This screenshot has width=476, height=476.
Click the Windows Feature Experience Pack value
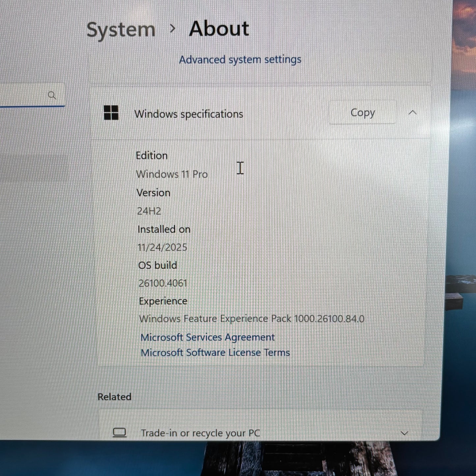(x=252, y=319)
